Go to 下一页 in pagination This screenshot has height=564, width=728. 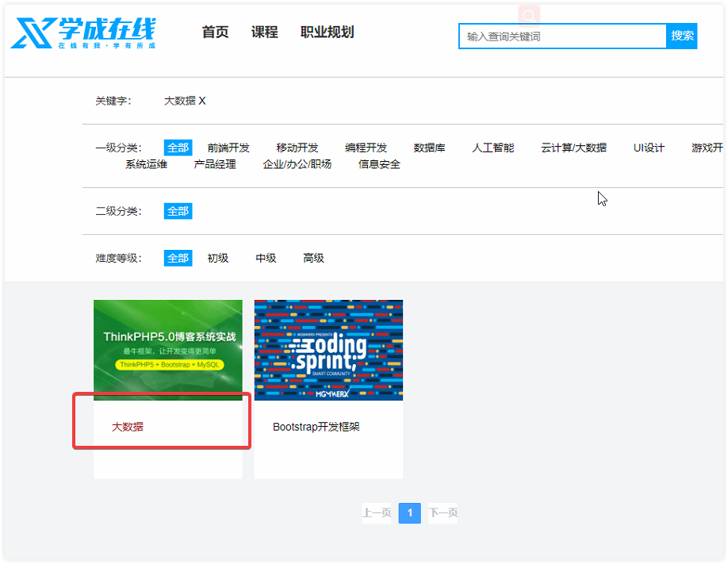pyautogui.click(x=443, y=513)
